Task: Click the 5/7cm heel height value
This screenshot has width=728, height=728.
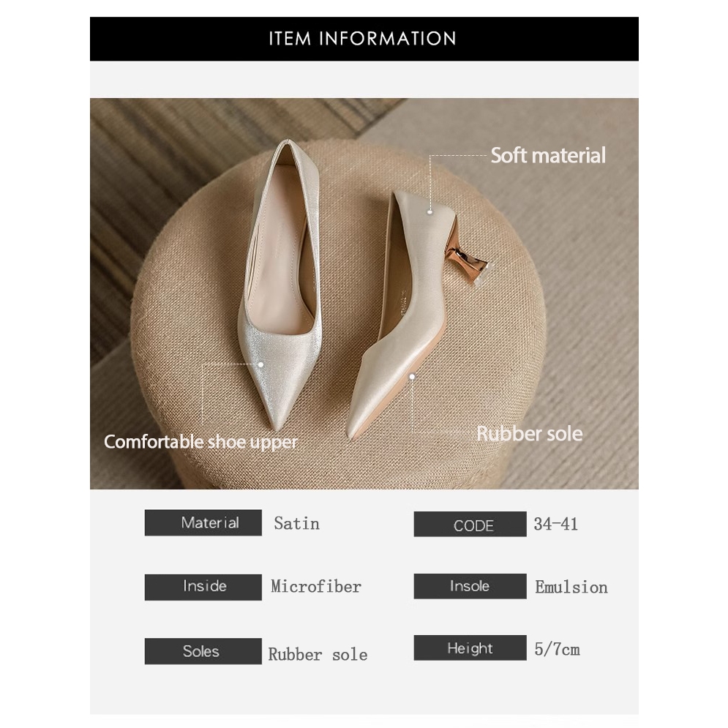Action: (557, 649)
